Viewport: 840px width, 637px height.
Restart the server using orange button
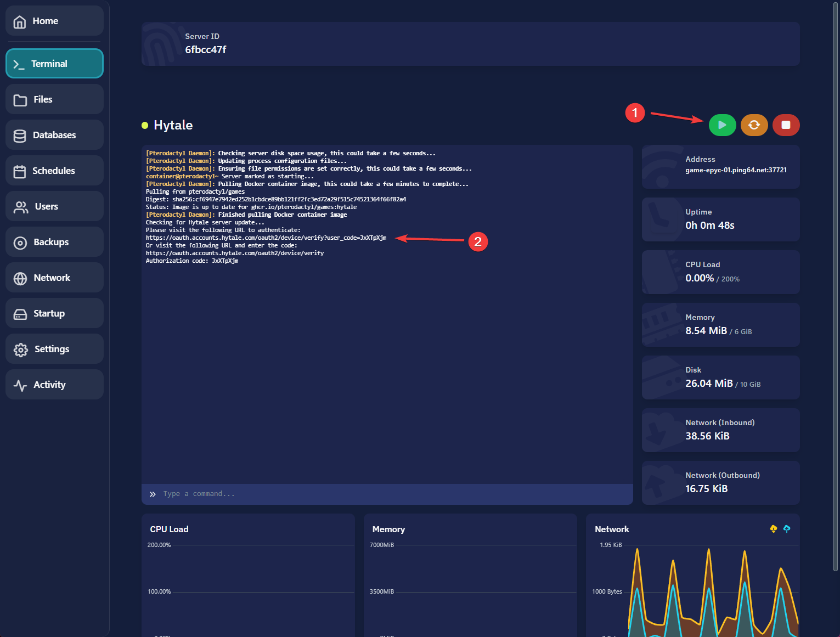pos(754,125)
